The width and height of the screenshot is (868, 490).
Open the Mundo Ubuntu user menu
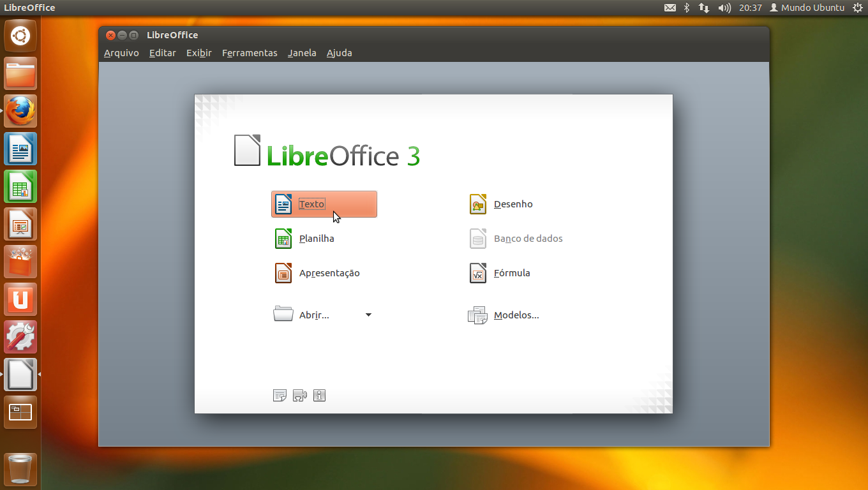click(x=807, y=8)
